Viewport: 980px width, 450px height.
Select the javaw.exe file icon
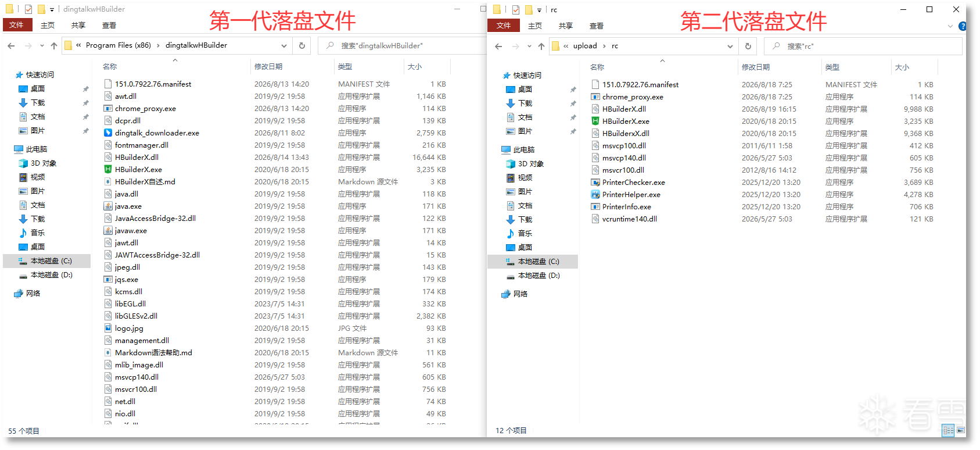(107, 230)
